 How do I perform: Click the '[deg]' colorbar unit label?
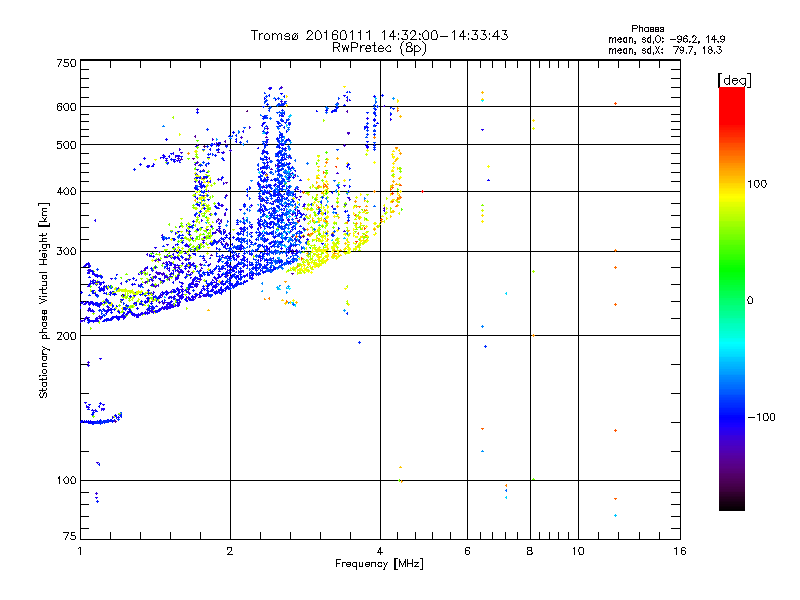[x=734, y=80]
